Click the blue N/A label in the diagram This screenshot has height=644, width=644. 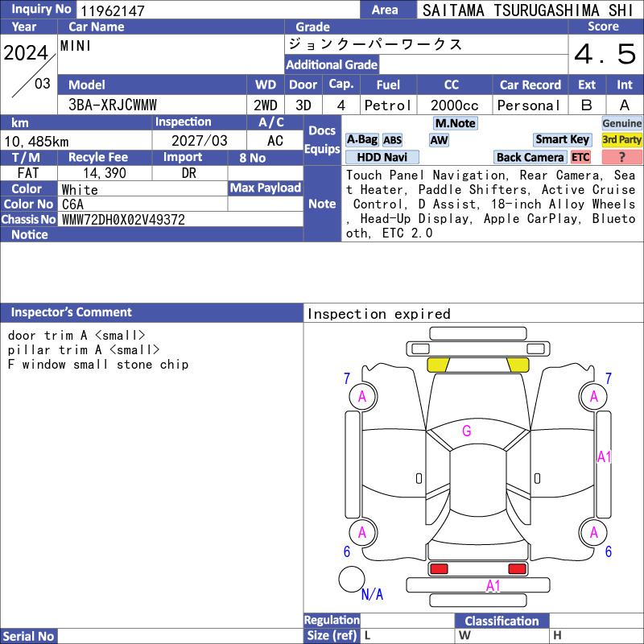[x=372, y=594]
